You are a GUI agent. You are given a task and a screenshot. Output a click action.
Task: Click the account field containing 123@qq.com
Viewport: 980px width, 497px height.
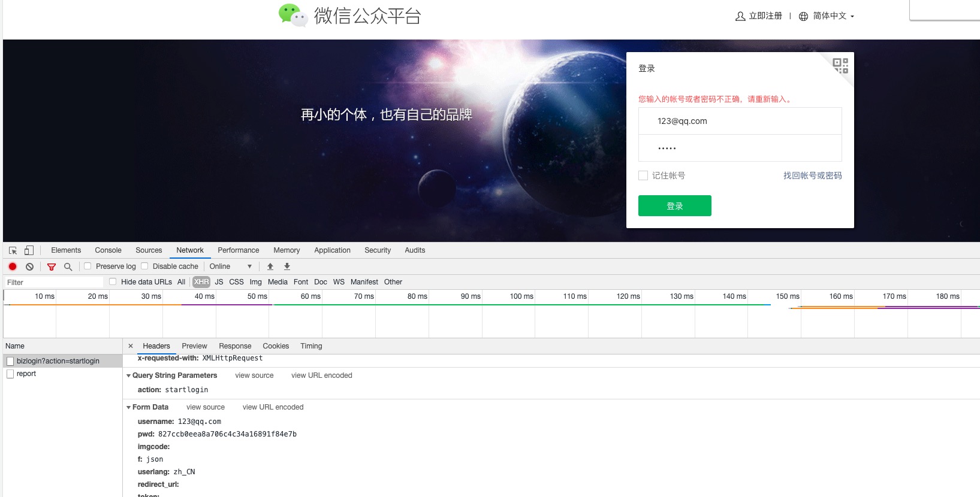[x=740, y=121]
